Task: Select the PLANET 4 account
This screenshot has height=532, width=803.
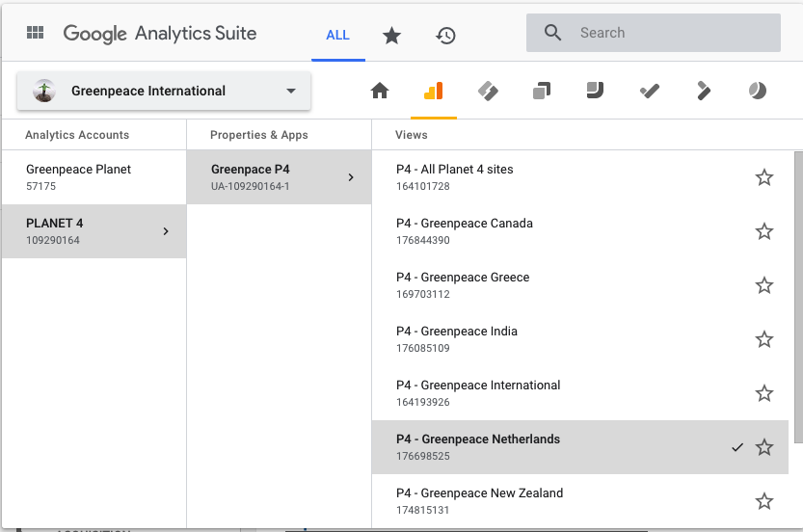Action: (94, 231)
